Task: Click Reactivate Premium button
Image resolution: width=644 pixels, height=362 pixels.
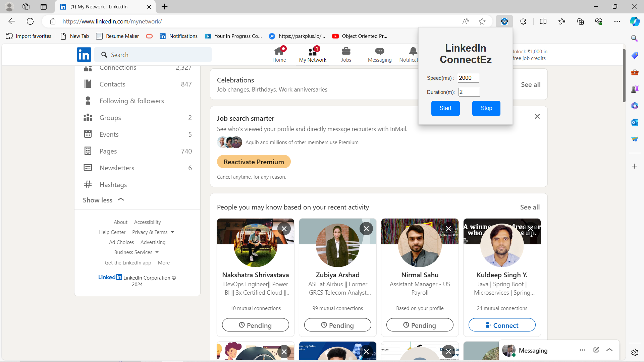Action: (254, 162)
